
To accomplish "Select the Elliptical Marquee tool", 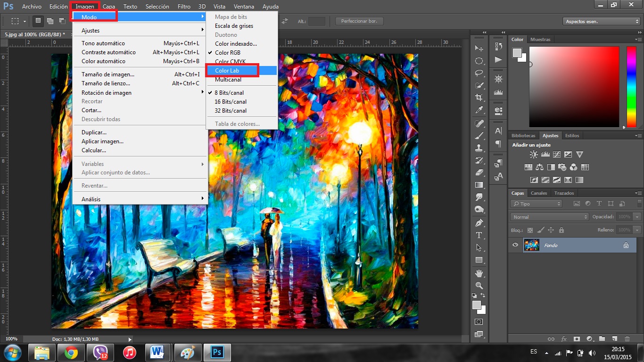I will click(479, 61).
